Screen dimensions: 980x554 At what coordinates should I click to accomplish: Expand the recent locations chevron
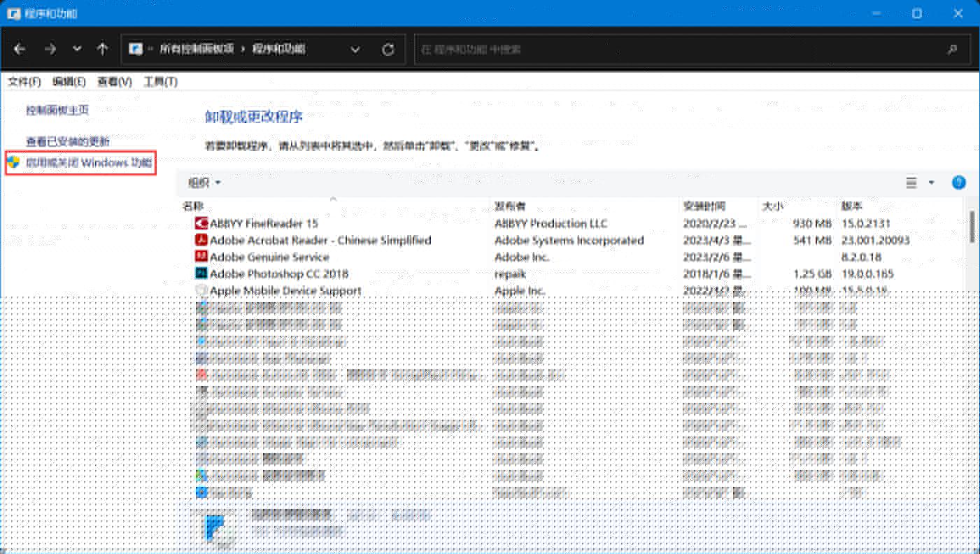tap(76, 49)
